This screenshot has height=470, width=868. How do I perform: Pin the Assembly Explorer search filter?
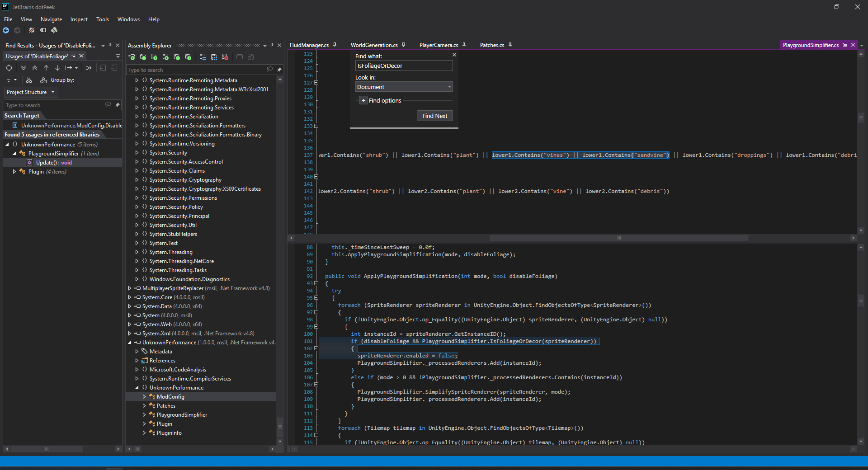click(x=279, y=70)
